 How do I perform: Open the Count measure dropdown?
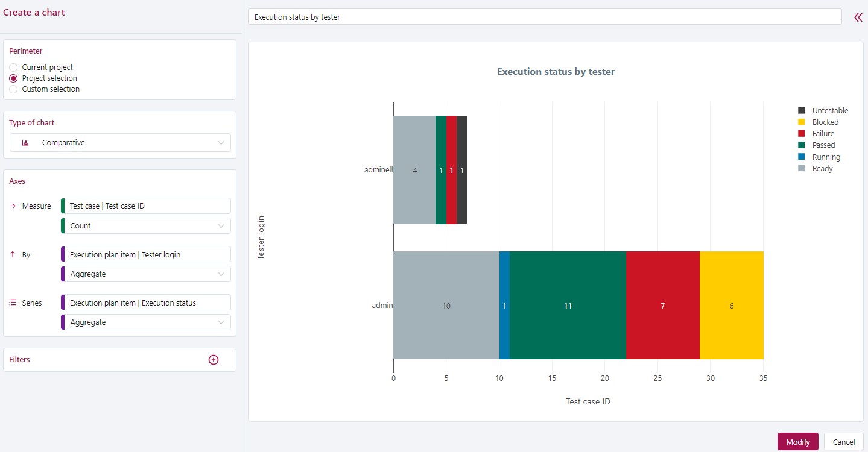(x=146, y=226)
